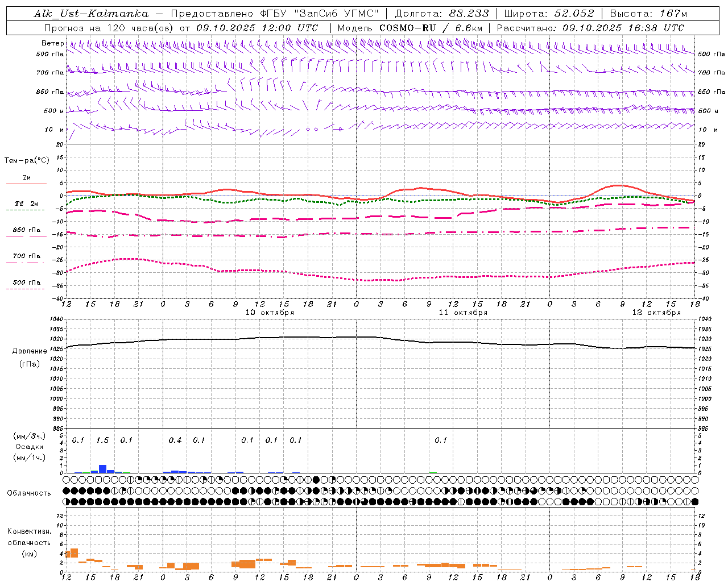Click the "(мм/3ч.)" precipitation unit label

[30, 436]
